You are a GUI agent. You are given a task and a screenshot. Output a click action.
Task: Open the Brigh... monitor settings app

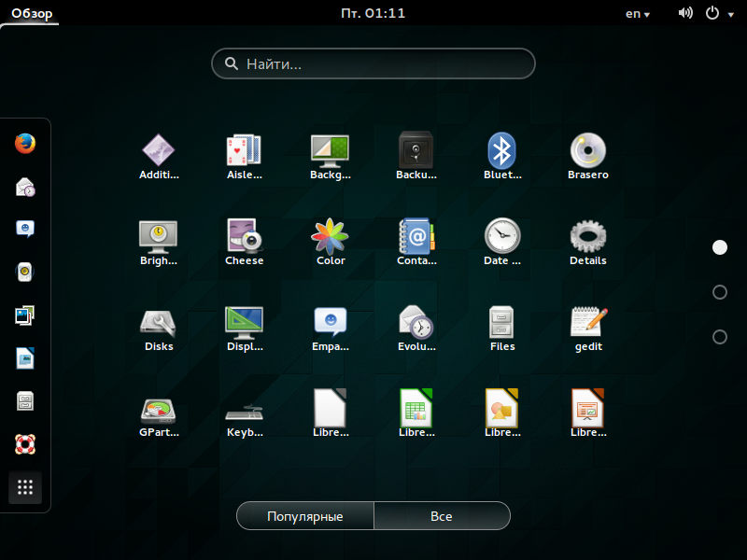click(159, 243)
